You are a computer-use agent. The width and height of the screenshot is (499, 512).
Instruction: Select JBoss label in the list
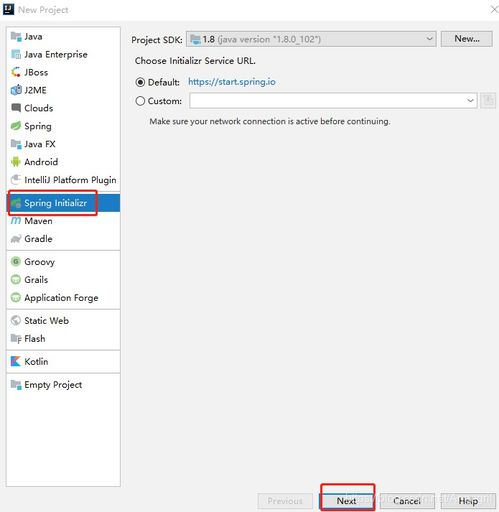36,72
